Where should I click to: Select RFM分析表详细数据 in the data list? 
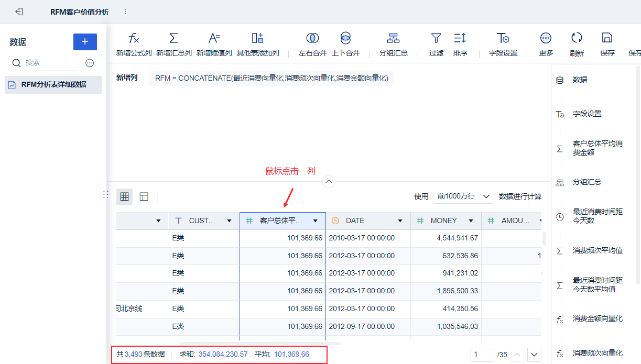pyautogui.click(x=53, y=84)
